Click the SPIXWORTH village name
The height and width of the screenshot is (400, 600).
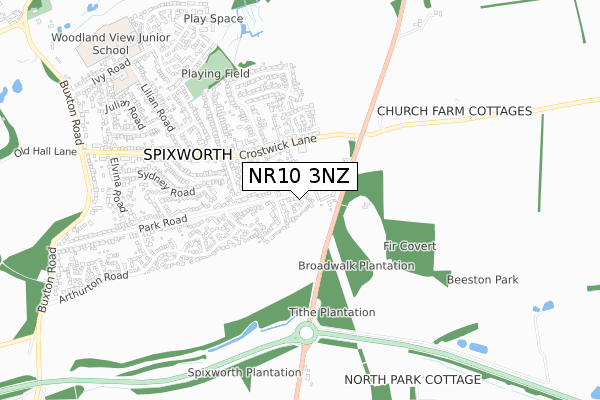[188, 155]
